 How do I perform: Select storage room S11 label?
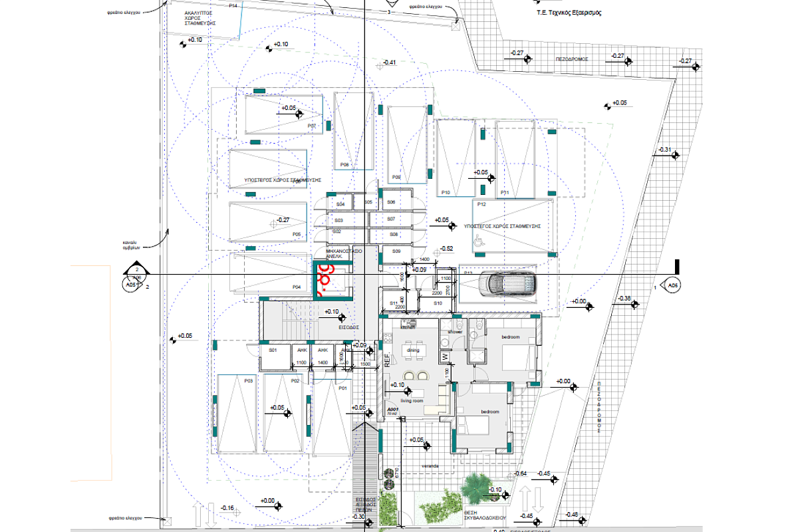pyautogui.click(x=393, y=303)
